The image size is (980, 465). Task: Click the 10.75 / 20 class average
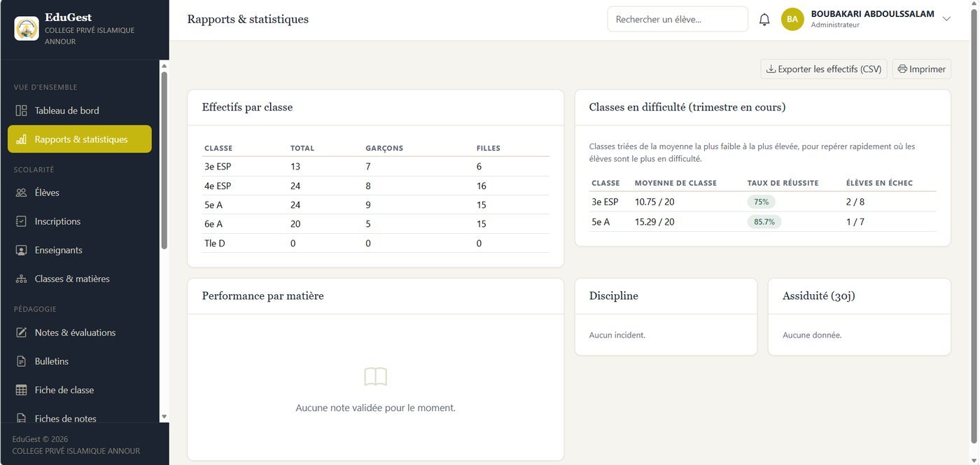pos(654,202)
